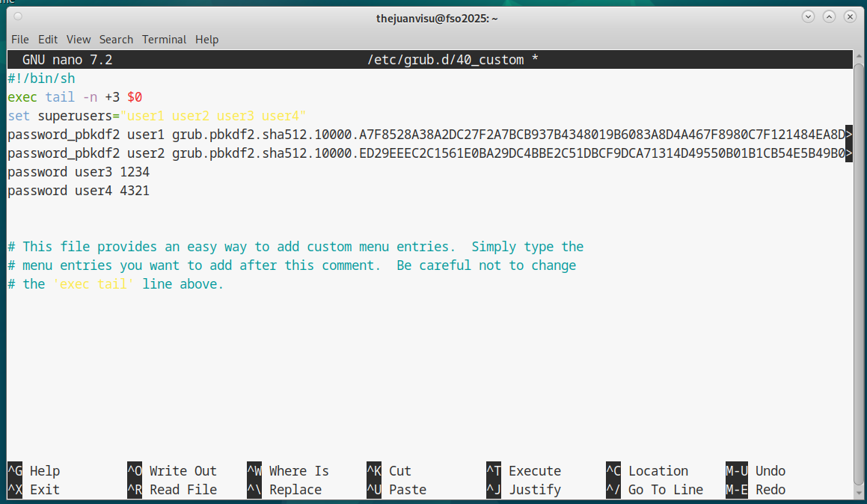The image size is (867, 504).
Task: Open the View menu
Action: pyautogui.click(x=79, y=40)
